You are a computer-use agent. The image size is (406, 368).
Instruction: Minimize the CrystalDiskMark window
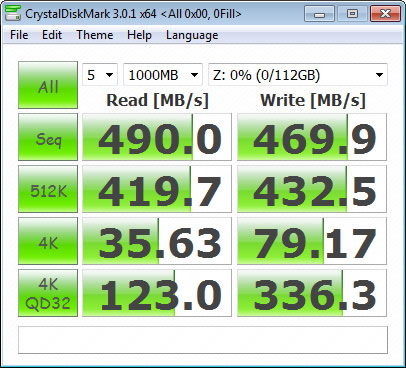coord(319,14)
